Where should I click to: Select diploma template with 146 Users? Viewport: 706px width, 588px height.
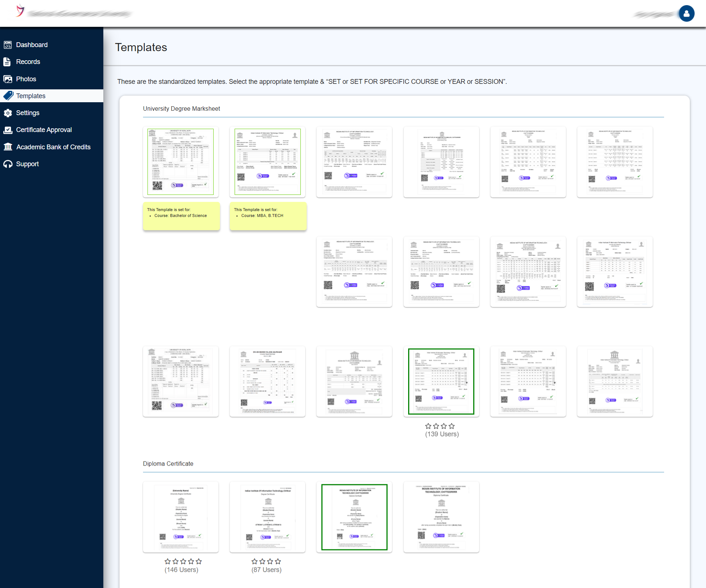click(x=181, y=517)
